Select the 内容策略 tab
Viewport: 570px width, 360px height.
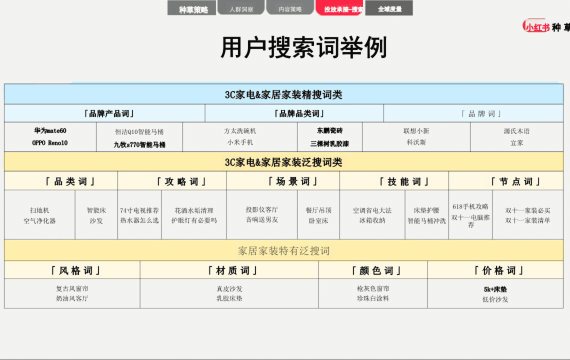(x=290, y=8)
